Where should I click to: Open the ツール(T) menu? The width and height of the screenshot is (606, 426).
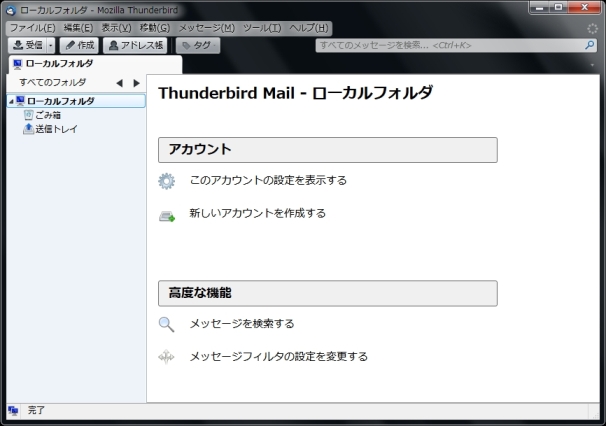click(x=262, y=28)
